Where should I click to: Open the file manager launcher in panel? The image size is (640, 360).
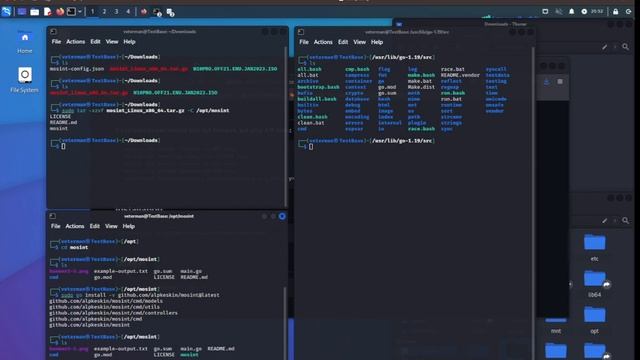point(35,12)
